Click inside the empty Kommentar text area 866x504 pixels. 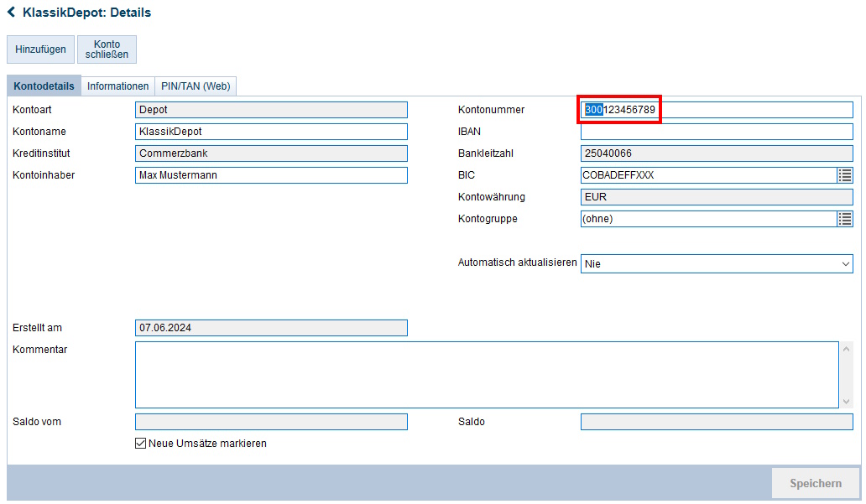point(483,375)
